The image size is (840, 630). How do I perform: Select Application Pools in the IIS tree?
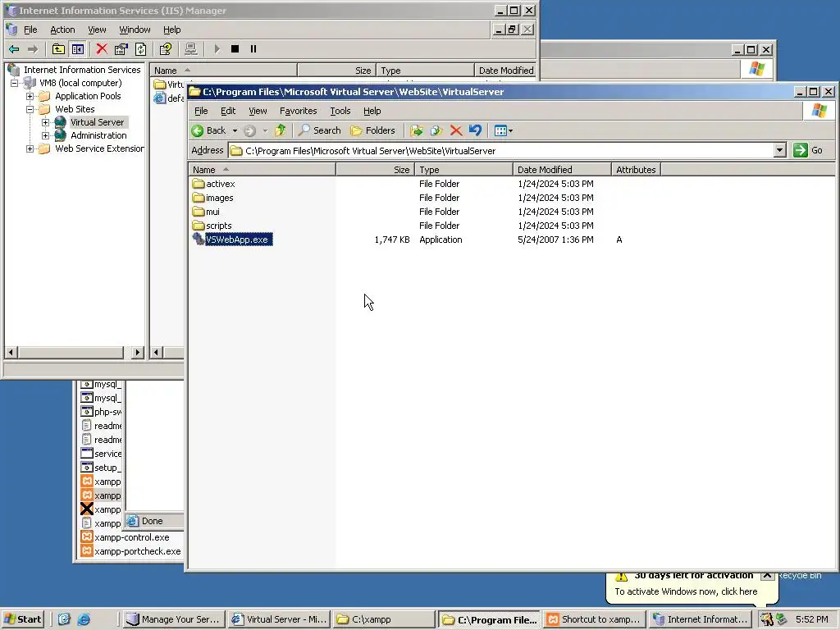88,97
